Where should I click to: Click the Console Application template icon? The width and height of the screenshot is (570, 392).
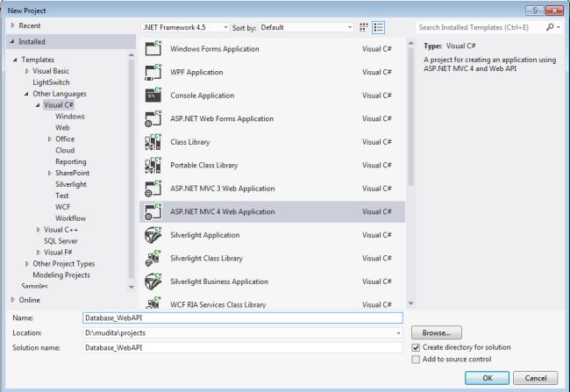point(153,96)
